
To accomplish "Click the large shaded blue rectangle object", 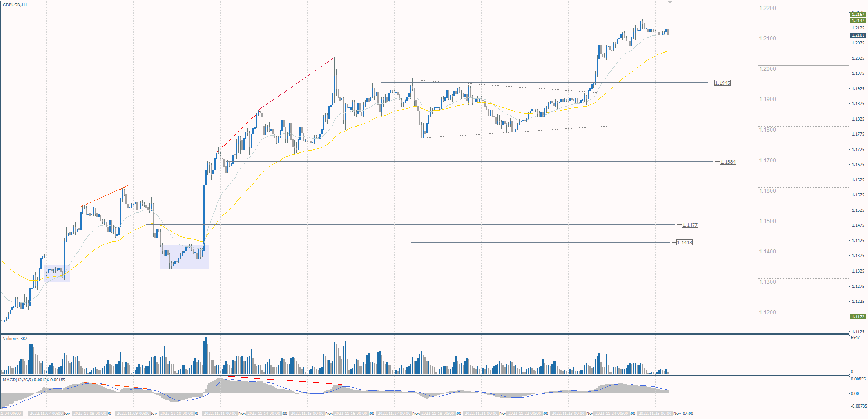I will tap(185, 257).
